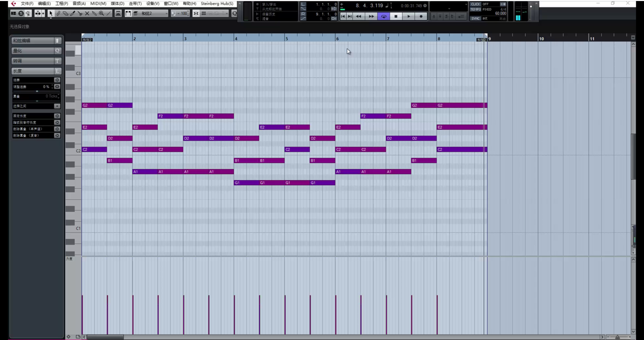Click Go to Next Marker transport button
Image resolution: width=644 pixels, height=340 pixels.
[350, 16]
